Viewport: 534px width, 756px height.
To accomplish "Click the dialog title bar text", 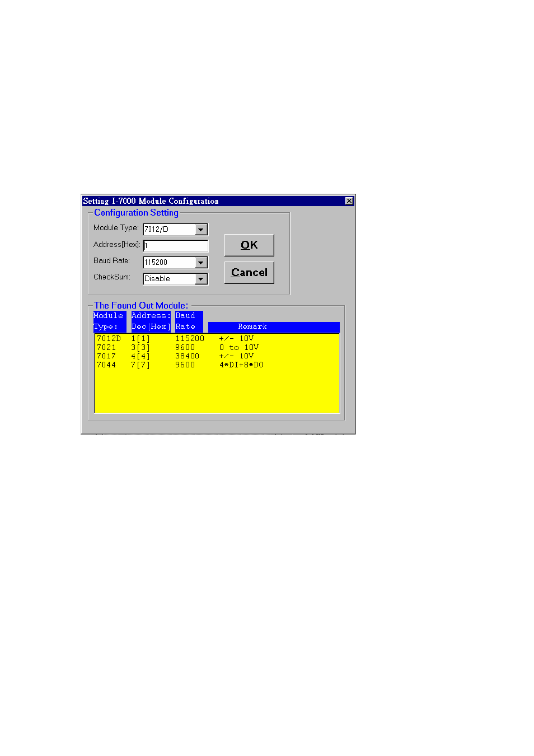I will coord(151,201).
